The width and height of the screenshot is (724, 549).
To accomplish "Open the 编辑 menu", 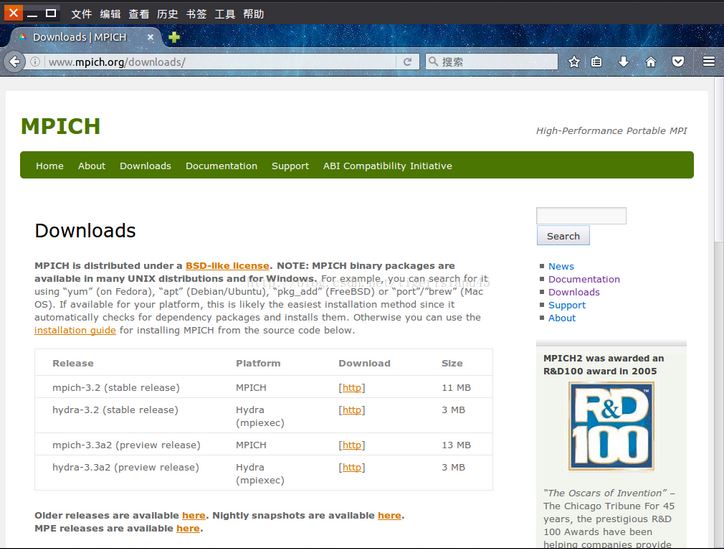I will point(110,14).
